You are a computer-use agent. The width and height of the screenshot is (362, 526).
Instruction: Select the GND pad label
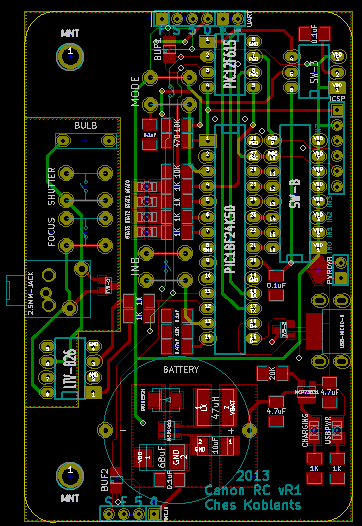(176, 458)
